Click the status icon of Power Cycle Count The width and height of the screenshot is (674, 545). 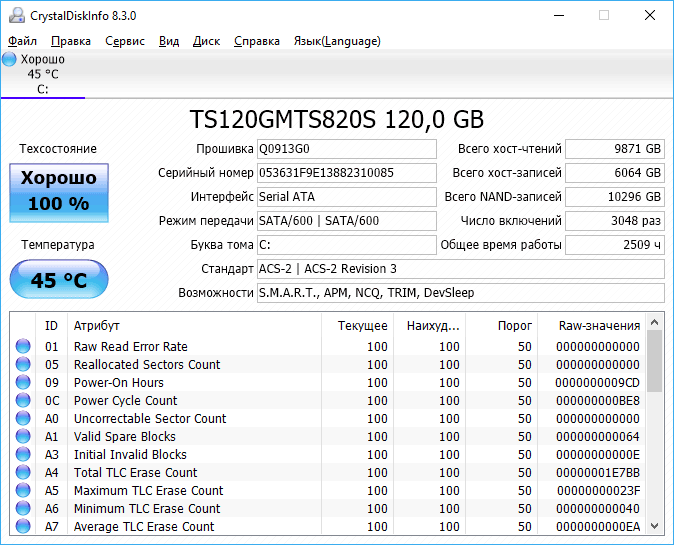[23, 400]
